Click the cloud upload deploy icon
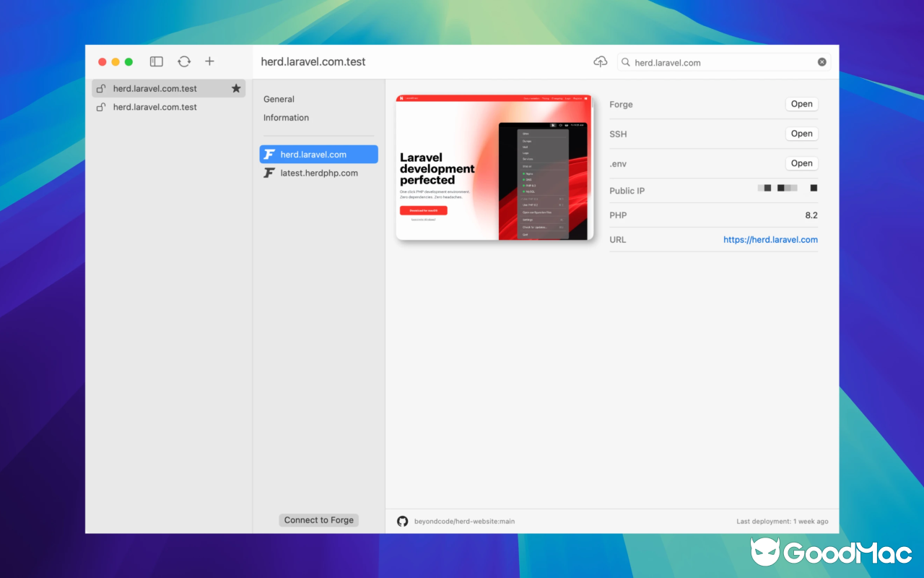924x578 pixels. pos(601,62)
